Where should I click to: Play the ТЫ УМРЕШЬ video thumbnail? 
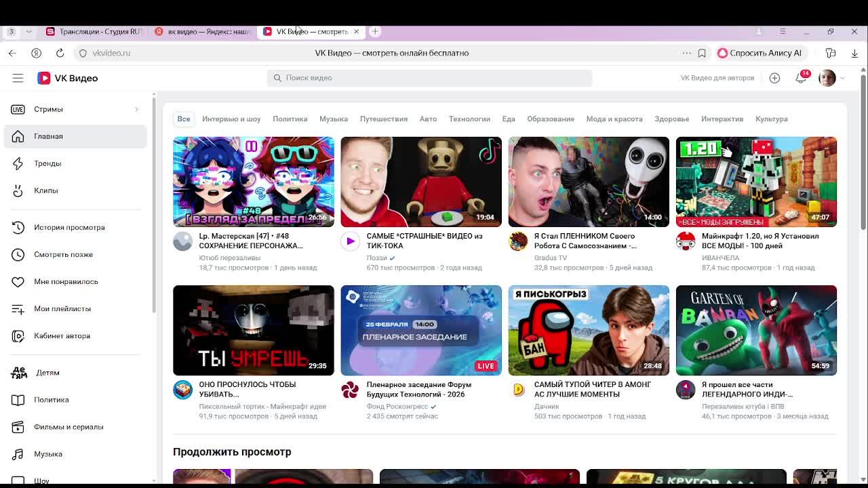point(254,330)
